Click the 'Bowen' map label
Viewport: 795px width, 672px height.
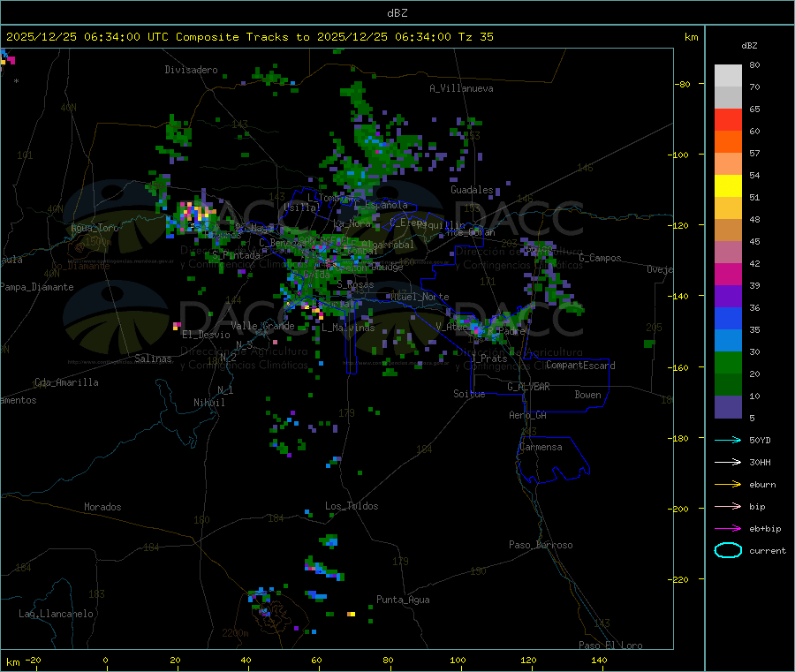point(587,395)
